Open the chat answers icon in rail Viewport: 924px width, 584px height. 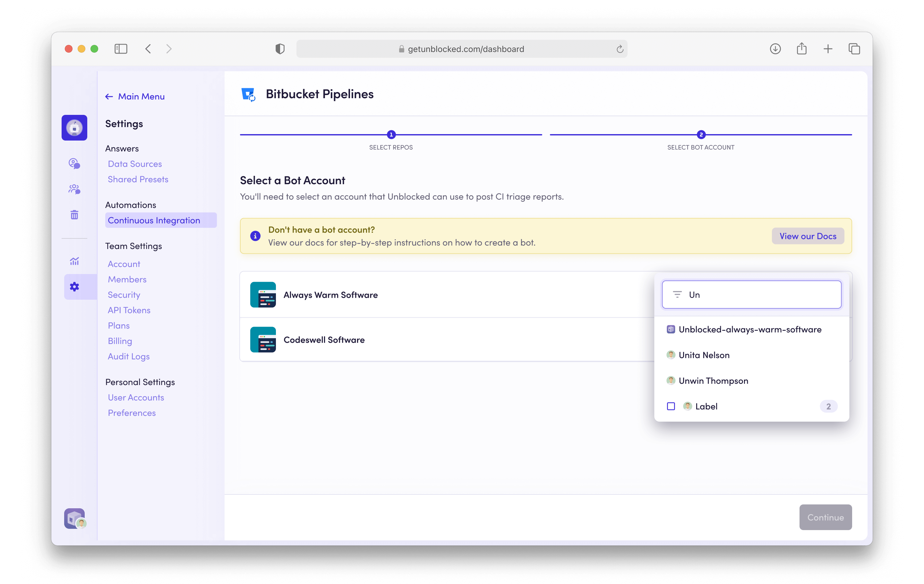[x=74, y=163]
